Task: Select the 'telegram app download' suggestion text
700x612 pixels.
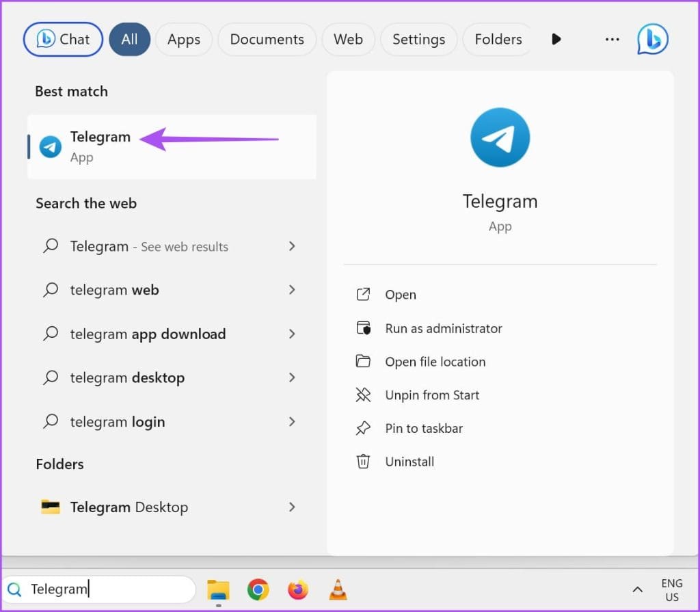Action: click(x=148, y=334)
